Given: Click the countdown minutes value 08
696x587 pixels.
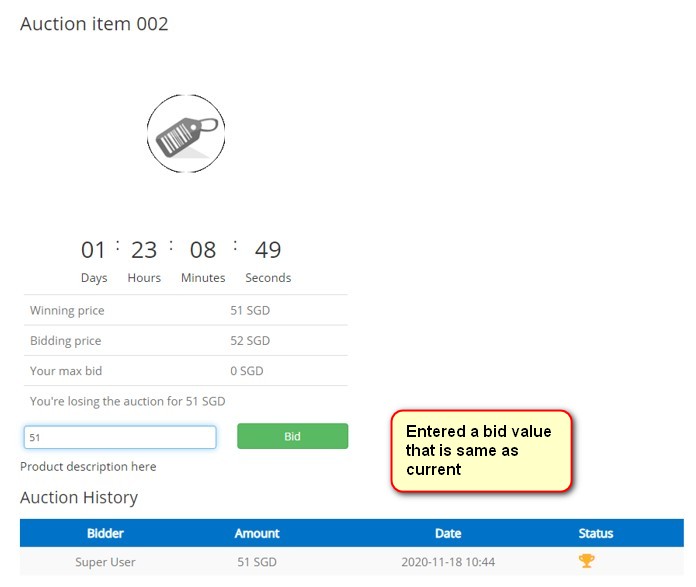Looking at the screenshot, I should click(203, 250).
